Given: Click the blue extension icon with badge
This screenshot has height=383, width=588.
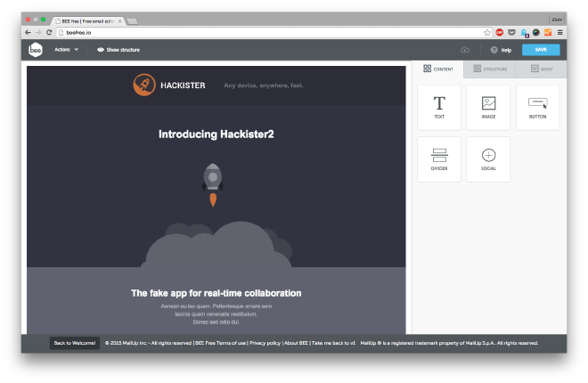Looking at the screenshot, I should tap(524, 33).
